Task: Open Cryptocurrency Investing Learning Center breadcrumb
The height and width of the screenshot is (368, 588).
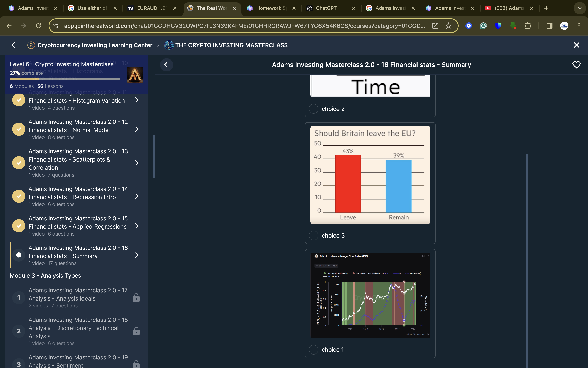Action: (95, 45)
